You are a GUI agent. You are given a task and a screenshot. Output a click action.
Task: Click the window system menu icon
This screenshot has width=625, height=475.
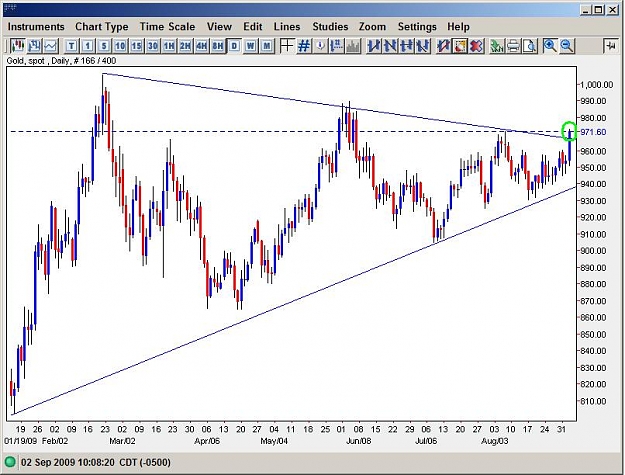coord(10,8)
